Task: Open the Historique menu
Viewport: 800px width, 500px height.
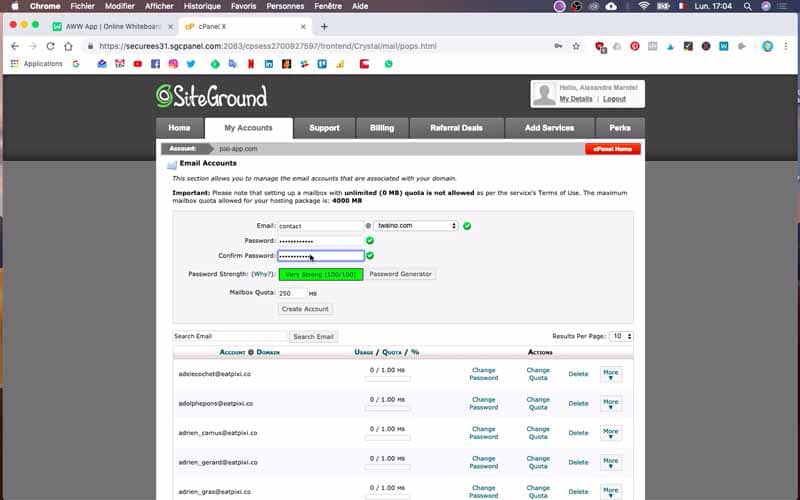Action: coord(202,6)
